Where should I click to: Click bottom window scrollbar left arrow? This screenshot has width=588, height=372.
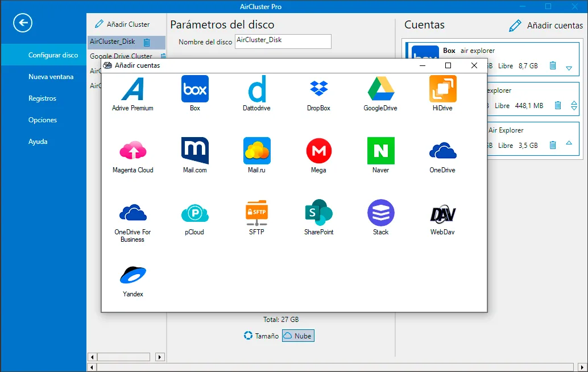(92, 367)
